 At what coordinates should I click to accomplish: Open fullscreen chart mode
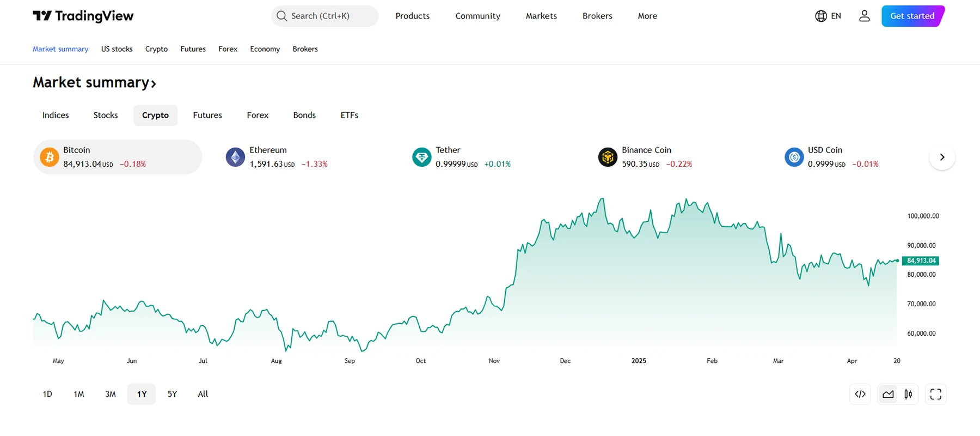point(936,394)
